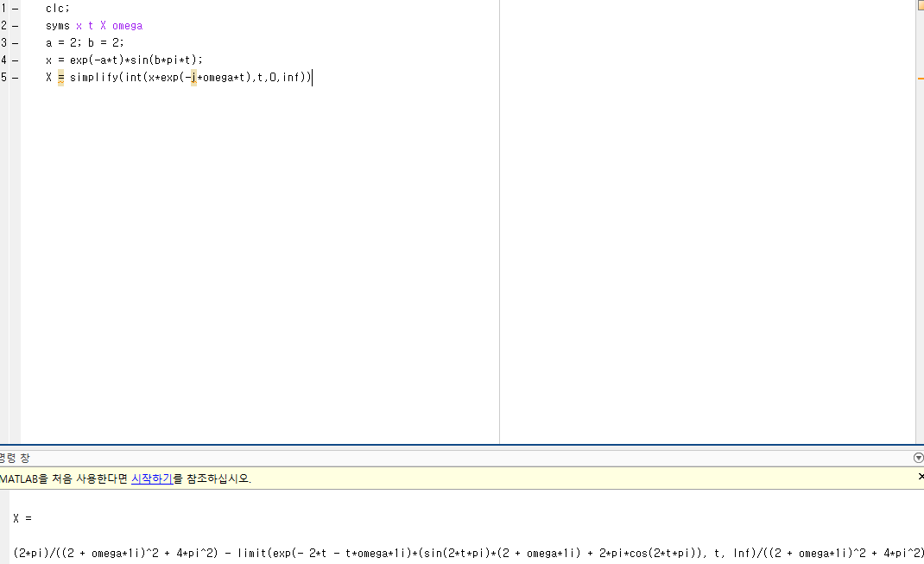The width and height of the screenshot is (924, 564).
Task: Open the 시작하기 (Getting Started) link
Action: tap(151, 479)
